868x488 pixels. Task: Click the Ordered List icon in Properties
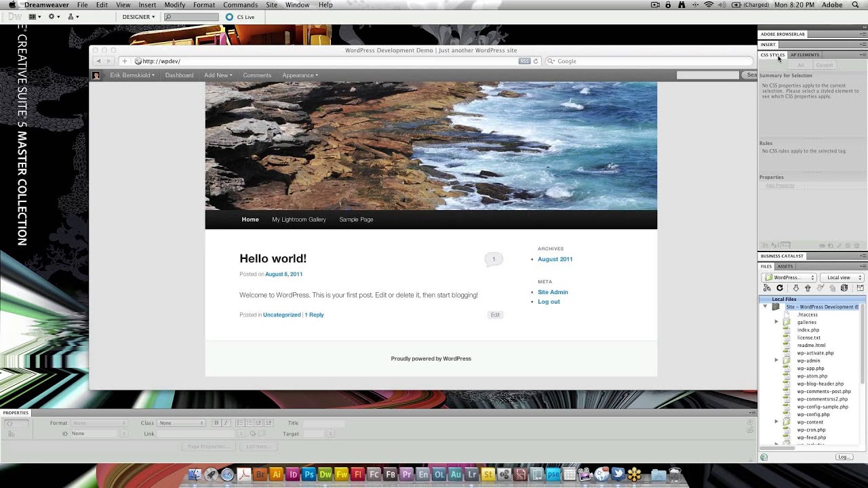pos(250,423)
